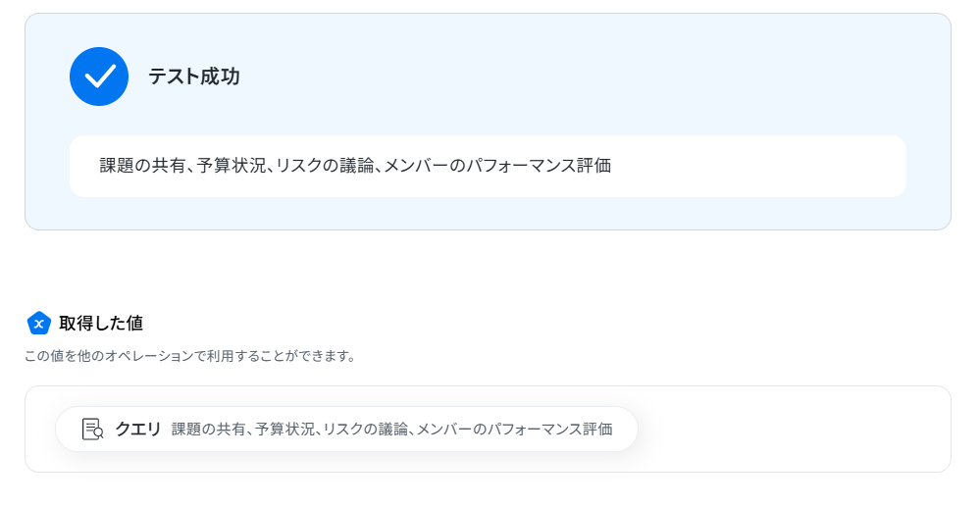Click リスクの議論 in the test result box
980x507 pixels.
click(x=325, y=166)
